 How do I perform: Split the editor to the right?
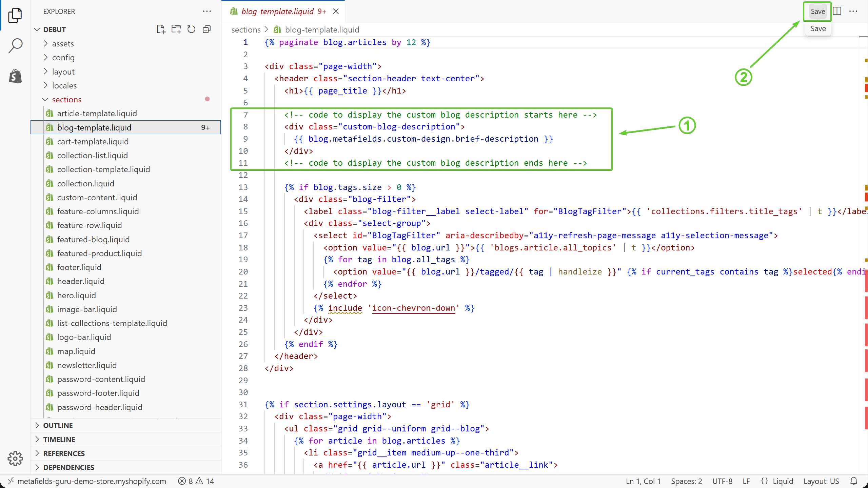coord(837,11)
